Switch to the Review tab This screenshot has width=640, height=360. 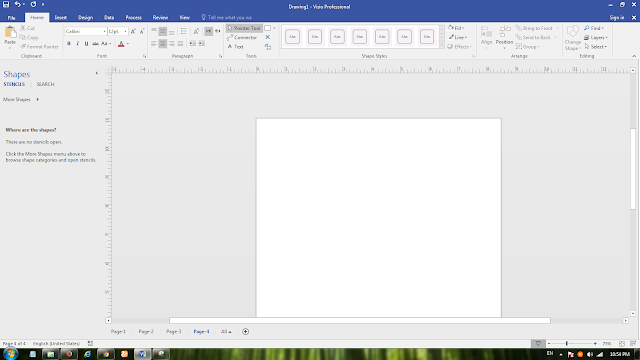point(160,18)
